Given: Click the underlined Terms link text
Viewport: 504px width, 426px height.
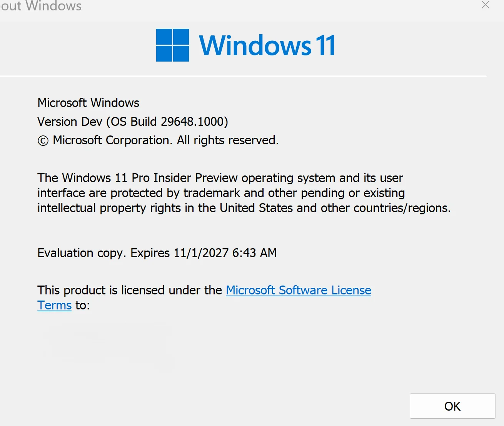Looking at the screenshot, I should pyautogui.click(x=54, y=305).
